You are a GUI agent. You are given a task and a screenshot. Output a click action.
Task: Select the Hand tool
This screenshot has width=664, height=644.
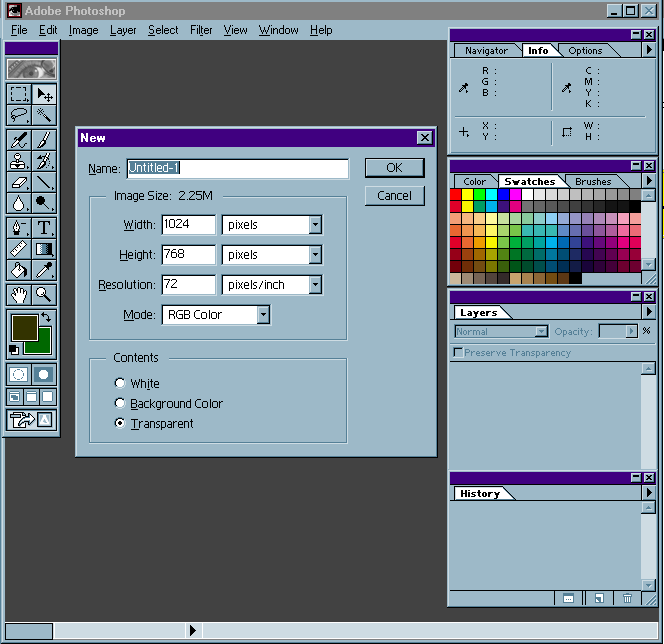tap(19, 295)
